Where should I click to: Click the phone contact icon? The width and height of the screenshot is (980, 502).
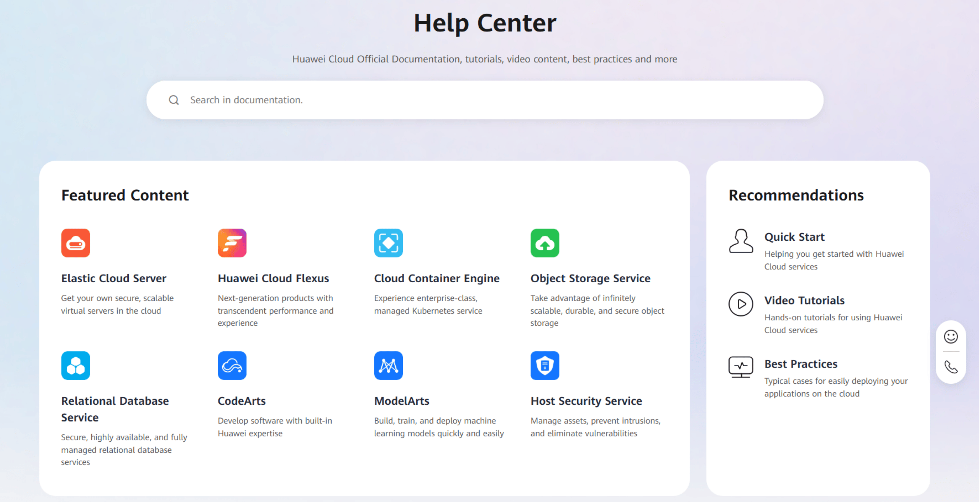coord(951,367)
